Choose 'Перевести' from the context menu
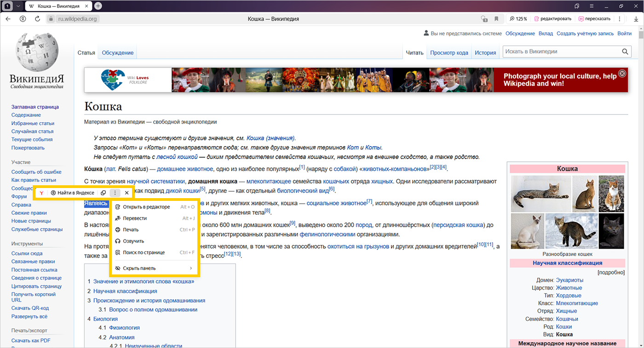 pos(135,218)
